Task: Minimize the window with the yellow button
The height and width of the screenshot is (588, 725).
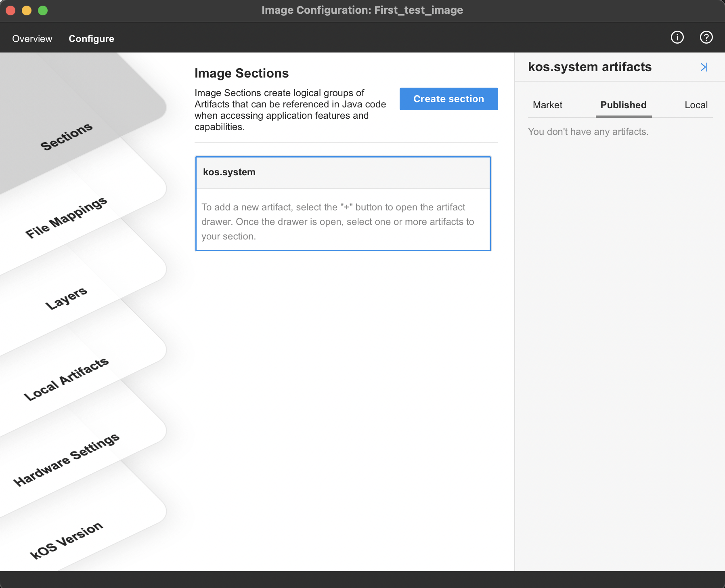Action: click(x=27, y=10)
